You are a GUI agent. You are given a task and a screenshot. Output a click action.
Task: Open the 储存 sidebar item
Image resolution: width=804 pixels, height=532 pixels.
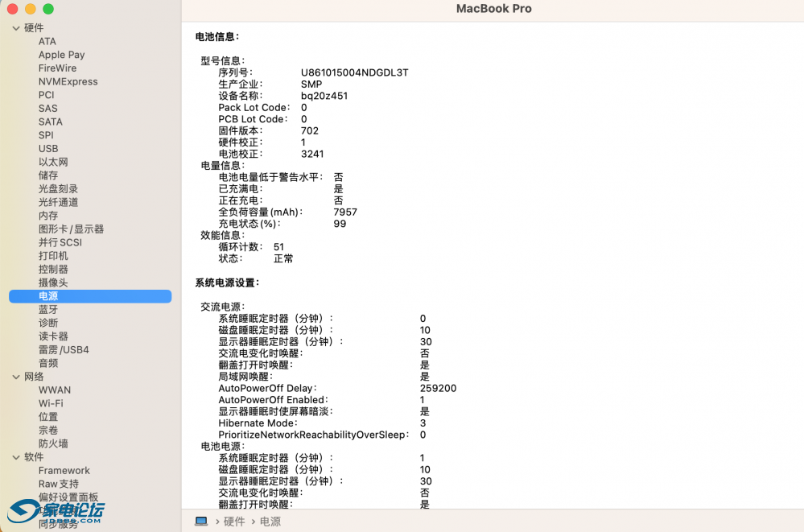tap(48, 175)
